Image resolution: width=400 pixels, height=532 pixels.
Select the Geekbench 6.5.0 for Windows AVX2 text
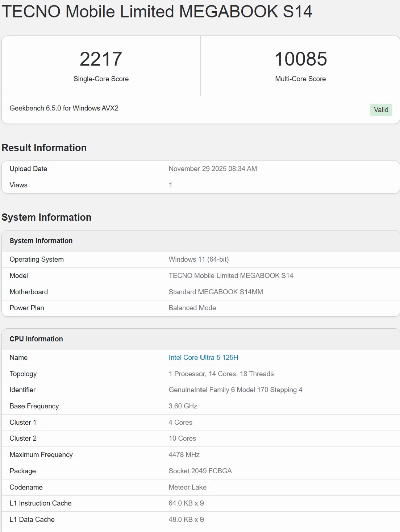click(x=64, y=108)
